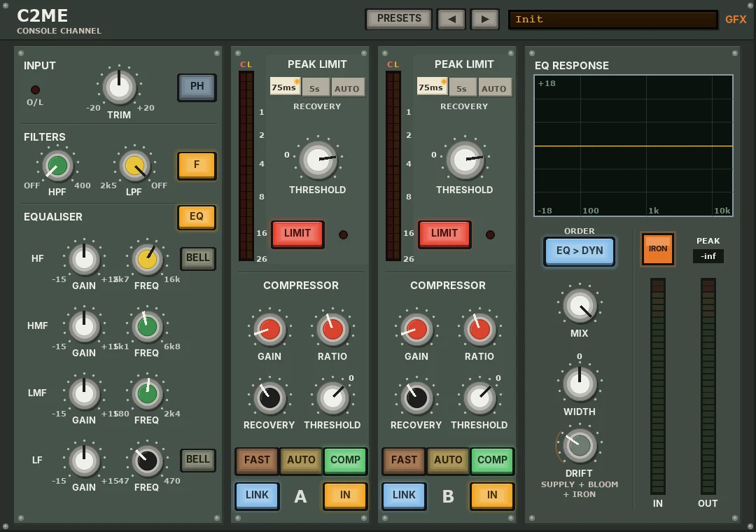Click the HF GAIN knob
The width and height of the screenshot is (756, 532).
[85, 259]
